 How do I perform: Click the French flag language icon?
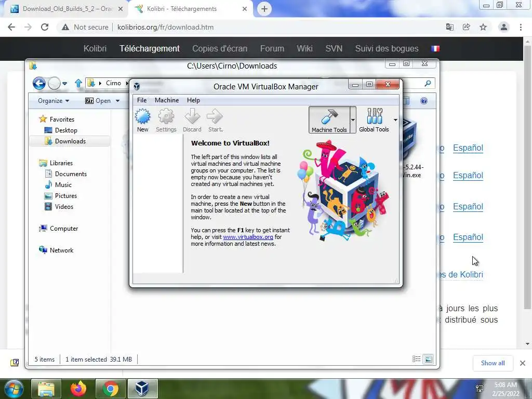click(x=435, y=48)
